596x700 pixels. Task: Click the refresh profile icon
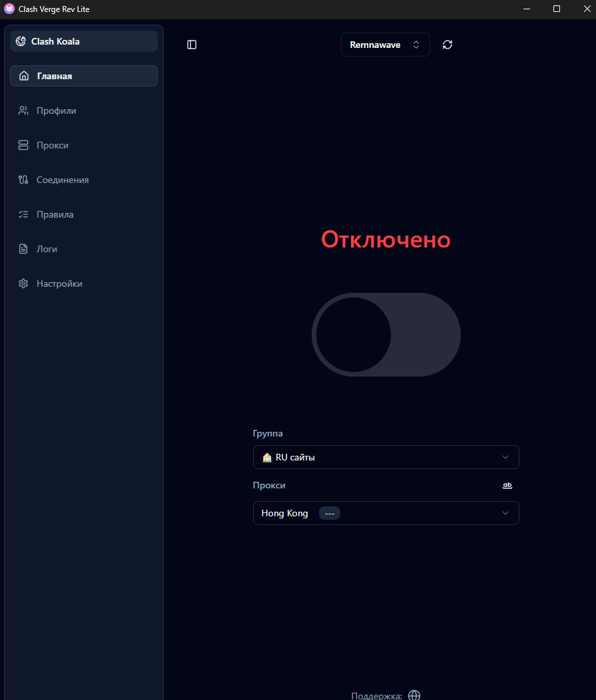(x=447, y=45)
